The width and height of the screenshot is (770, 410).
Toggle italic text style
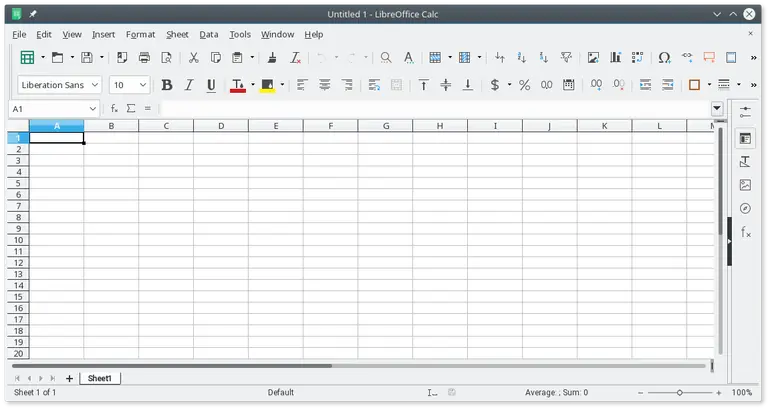pyautogui.click(x=189, y=86)
